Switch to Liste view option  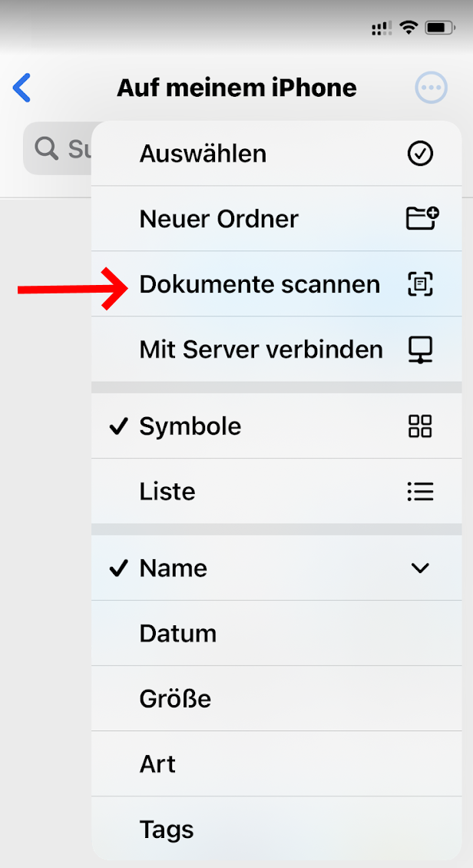167,492
